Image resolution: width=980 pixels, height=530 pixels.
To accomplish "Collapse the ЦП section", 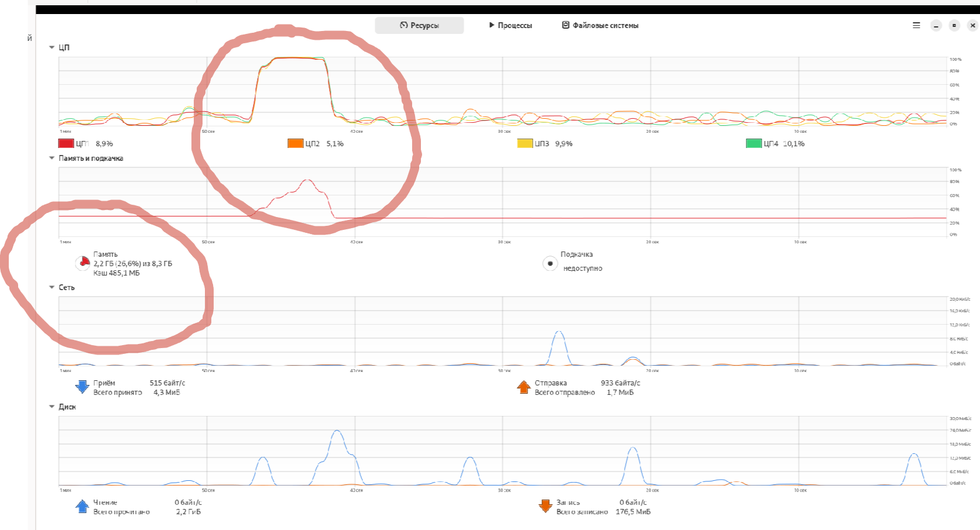I will click(52, 47).
